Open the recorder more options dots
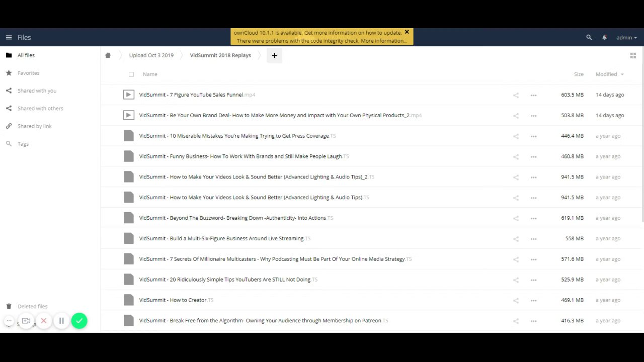Image resolution: width=644 pixels, height=362 pixels. click(9, 321)
